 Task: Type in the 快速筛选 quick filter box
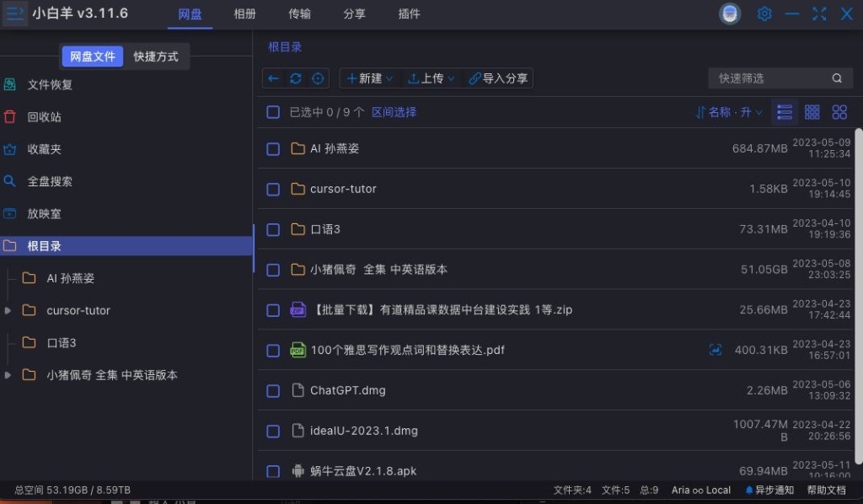pos(771,78)
